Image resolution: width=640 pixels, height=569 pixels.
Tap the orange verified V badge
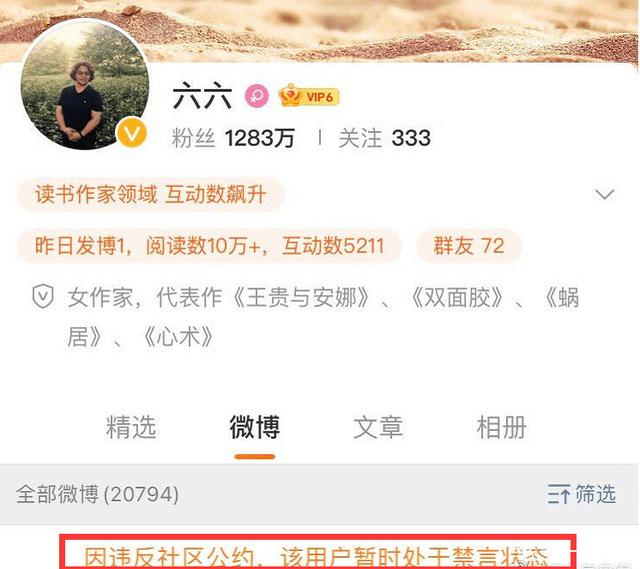131,133
